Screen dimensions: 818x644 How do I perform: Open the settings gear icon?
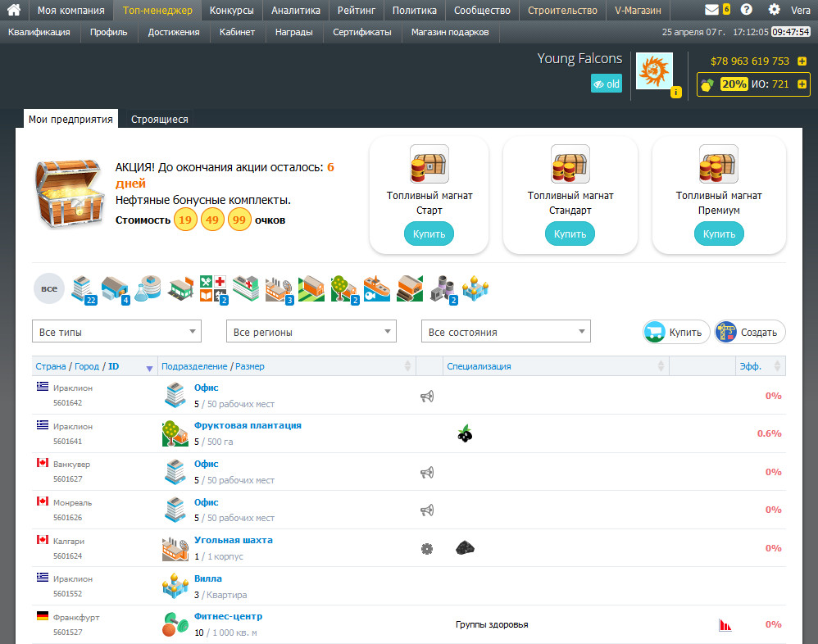click(775, 10)
